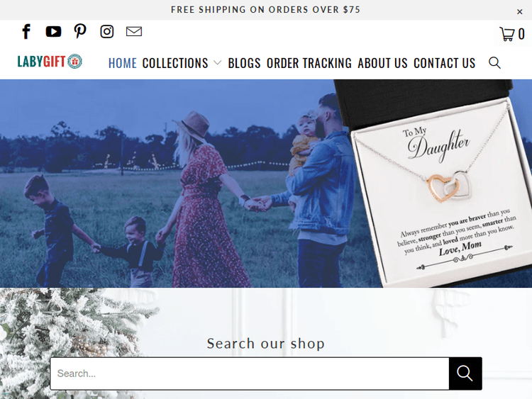Go to the Home menu item
The image size is (532, 399).
[122, 63]
